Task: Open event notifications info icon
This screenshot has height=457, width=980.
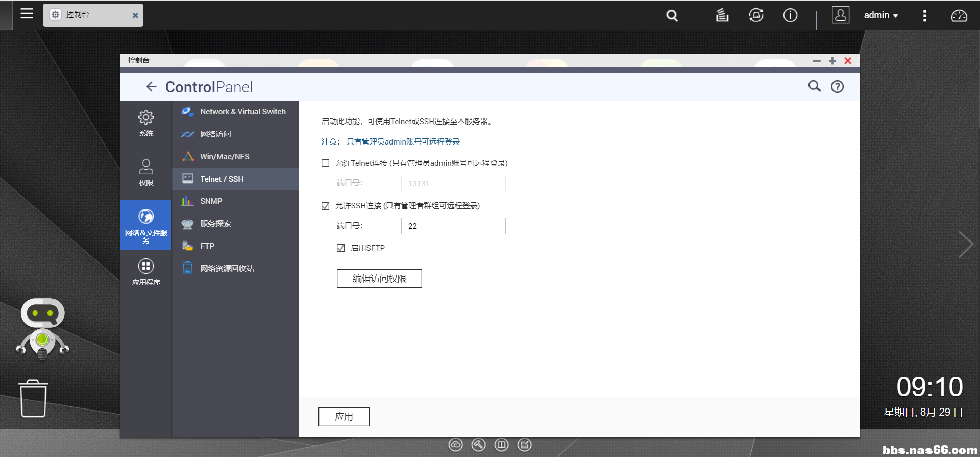Action: (x=790, y=16)
